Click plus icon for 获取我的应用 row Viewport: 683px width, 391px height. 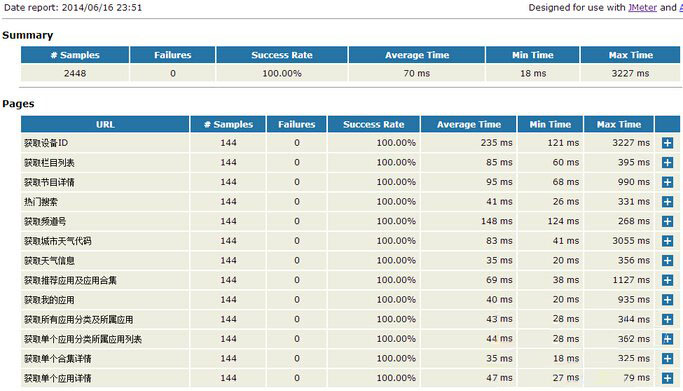(667, 300)
